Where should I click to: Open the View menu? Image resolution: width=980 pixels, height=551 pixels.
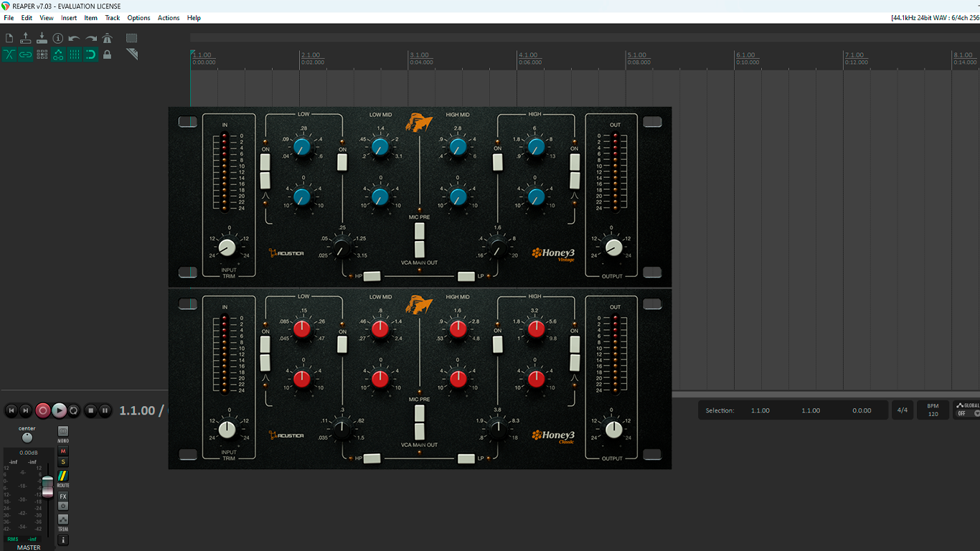[x=47, y=18]
